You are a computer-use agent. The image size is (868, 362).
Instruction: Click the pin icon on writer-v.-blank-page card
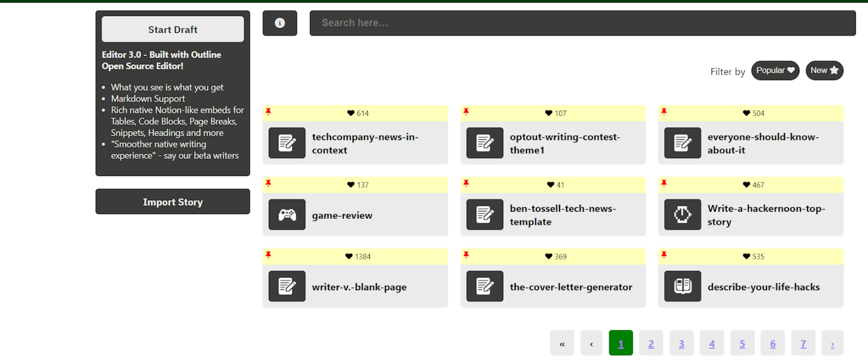tap(268, 255)
